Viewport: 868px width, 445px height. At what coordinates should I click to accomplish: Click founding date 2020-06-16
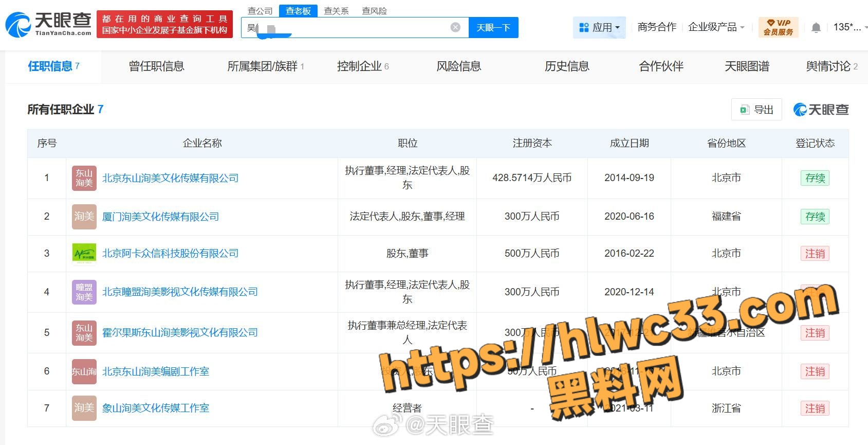pos(629,217)
